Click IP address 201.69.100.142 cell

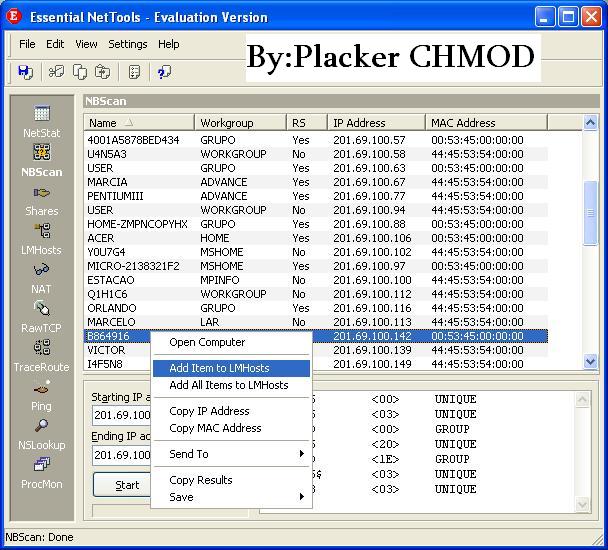[x=372, y=336]
